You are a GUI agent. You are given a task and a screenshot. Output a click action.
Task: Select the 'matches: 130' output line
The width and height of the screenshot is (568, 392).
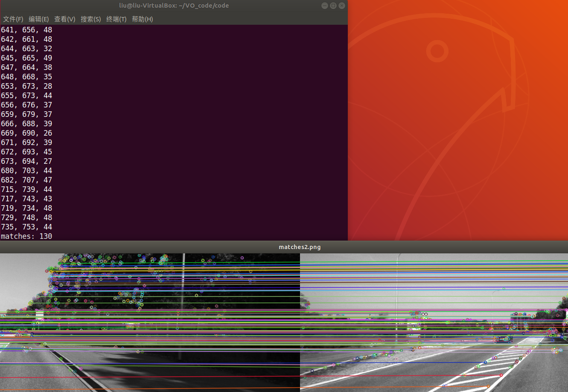(26, 236)
